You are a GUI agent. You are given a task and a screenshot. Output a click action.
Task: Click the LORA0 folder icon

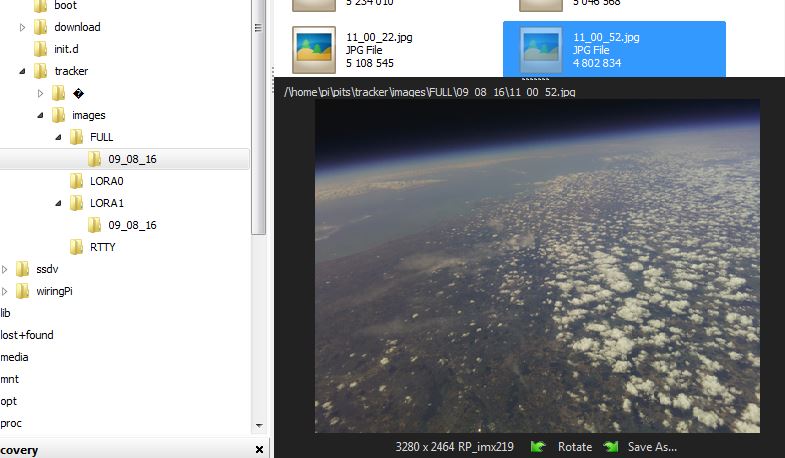77,181
